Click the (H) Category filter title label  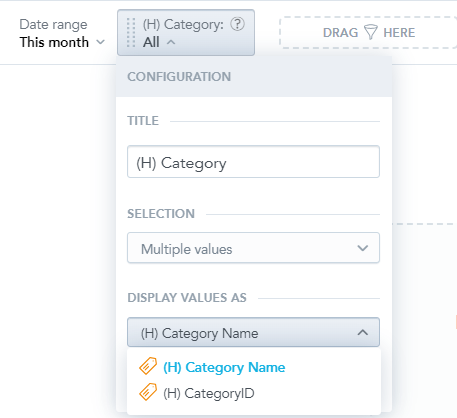[x=183, y=24]
